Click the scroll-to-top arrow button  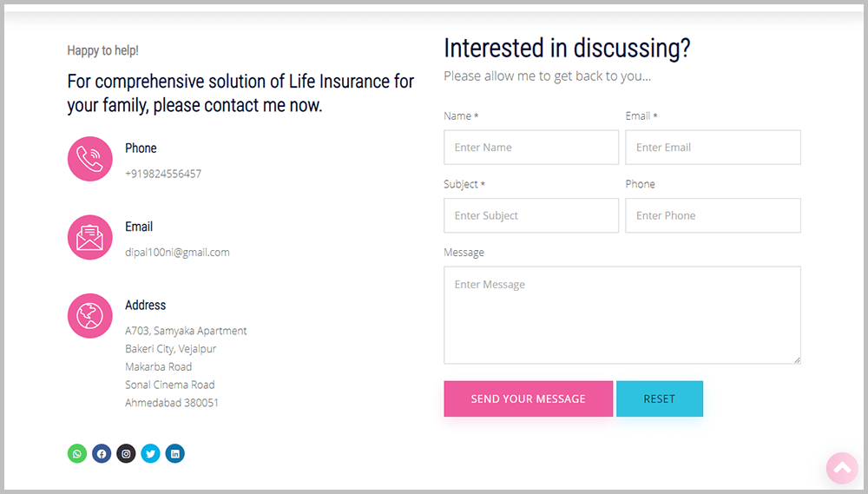click(842, 469)
